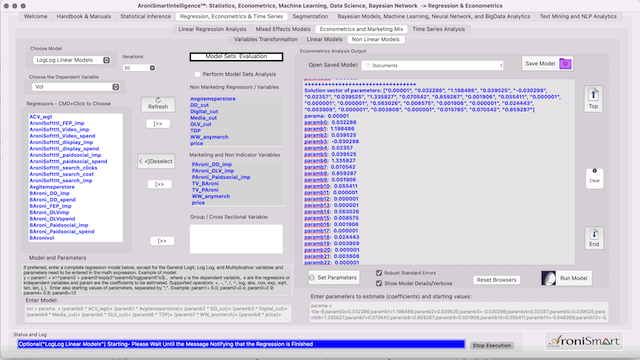Click the status log message bar
Image resolution: width=640 pixels, height=360 pixels.
pos(241,344)
